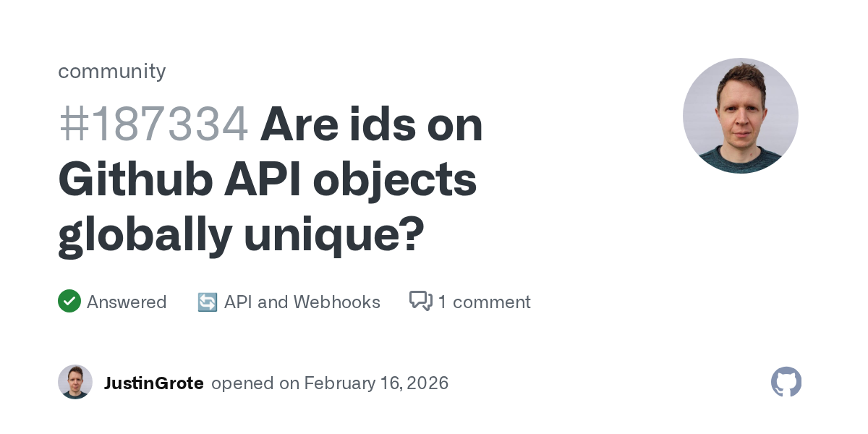Open the JustinGrote username link
This screenshot has width=868, height=434.
click(x=153, y=383)
